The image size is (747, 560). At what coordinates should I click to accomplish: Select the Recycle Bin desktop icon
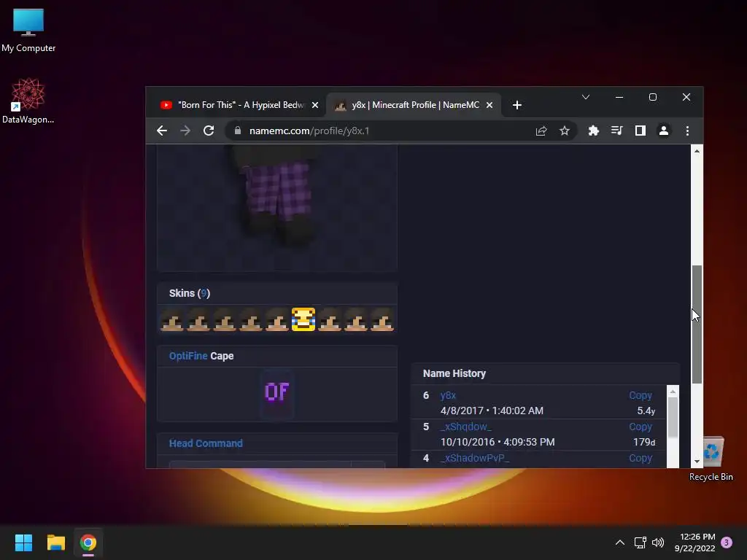[x=711, y=459]
